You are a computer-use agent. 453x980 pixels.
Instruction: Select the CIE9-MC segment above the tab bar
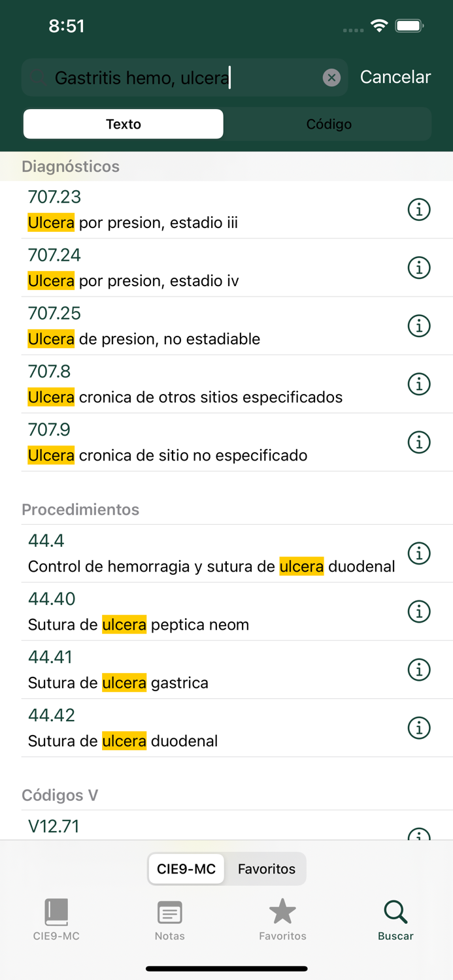coord(186,869)
